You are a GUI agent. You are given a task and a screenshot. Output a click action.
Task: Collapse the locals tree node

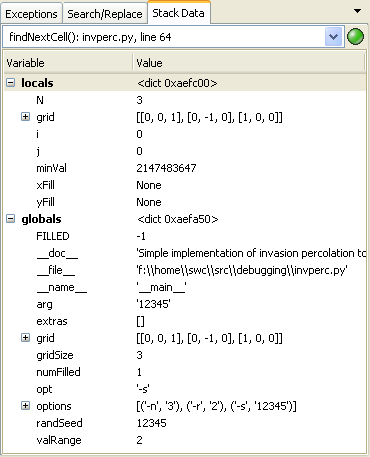click(11, 83)
